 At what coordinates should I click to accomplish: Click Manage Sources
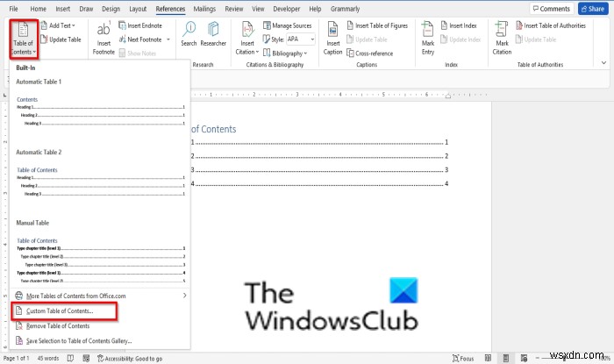click(288, 25)
